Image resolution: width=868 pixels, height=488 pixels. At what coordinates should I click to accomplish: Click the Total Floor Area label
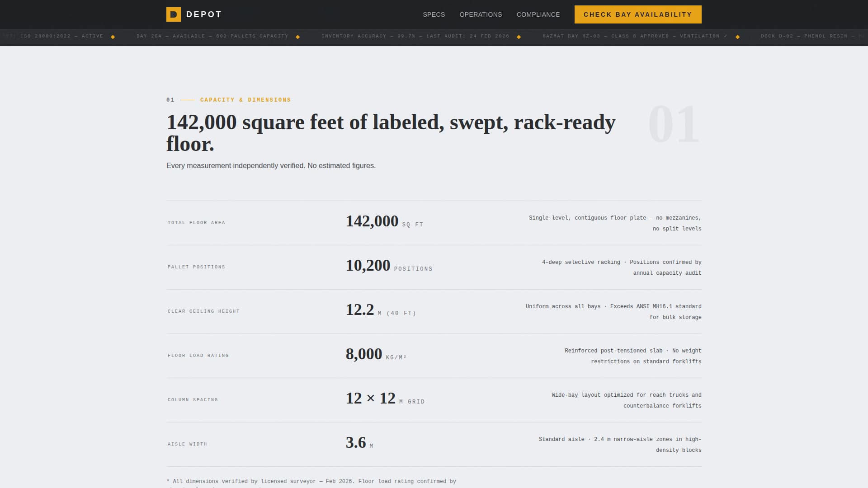point(196,223)
